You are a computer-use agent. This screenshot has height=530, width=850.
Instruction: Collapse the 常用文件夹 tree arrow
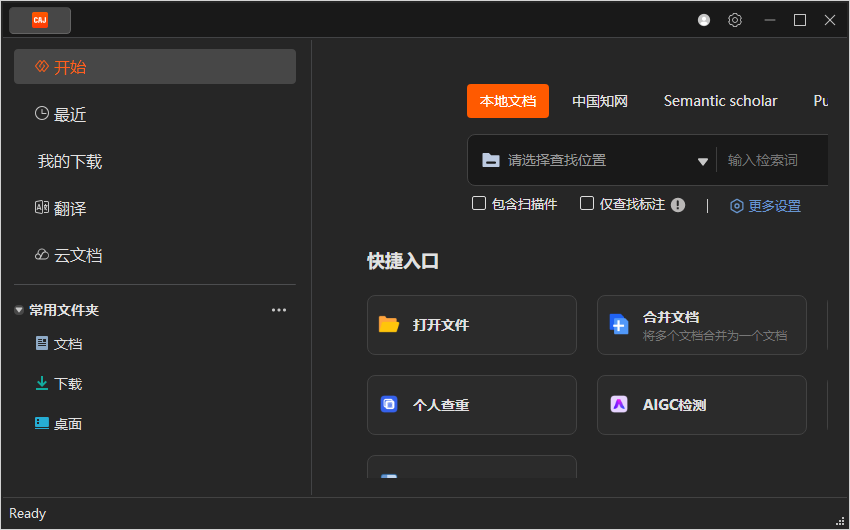(19, 311)
